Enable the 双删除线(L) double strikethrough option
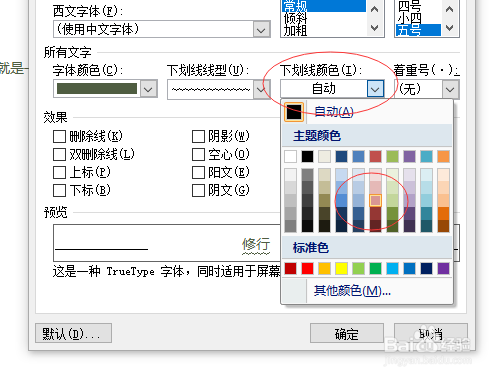 point(59,154)
